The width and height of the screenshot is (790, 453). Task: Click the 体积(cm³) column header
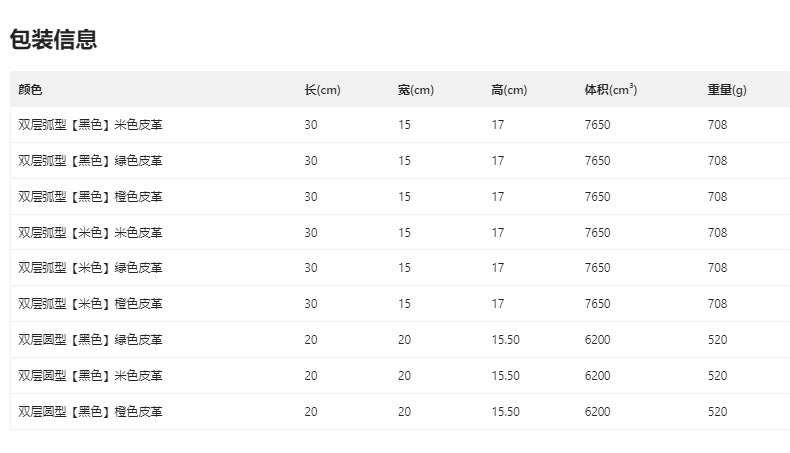point(611,90)
